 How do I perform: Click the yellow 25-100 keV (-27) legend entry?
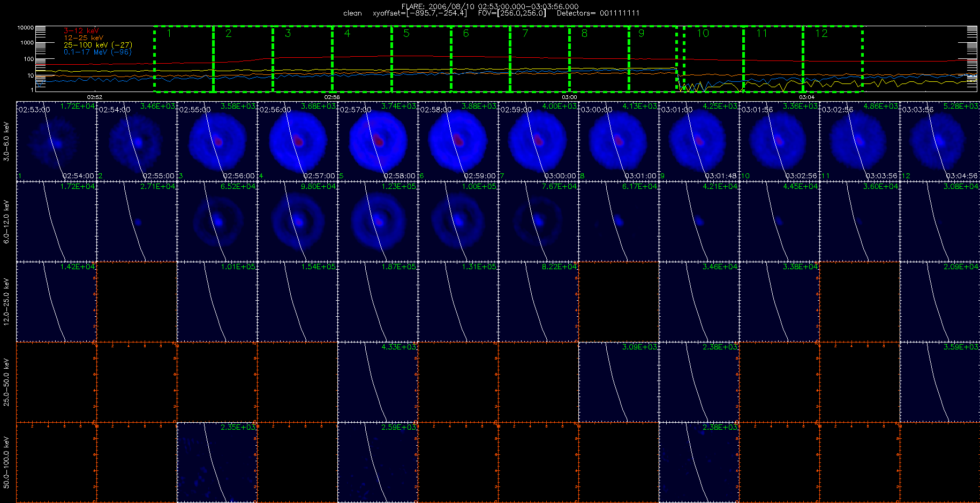(x=98, y=45)
